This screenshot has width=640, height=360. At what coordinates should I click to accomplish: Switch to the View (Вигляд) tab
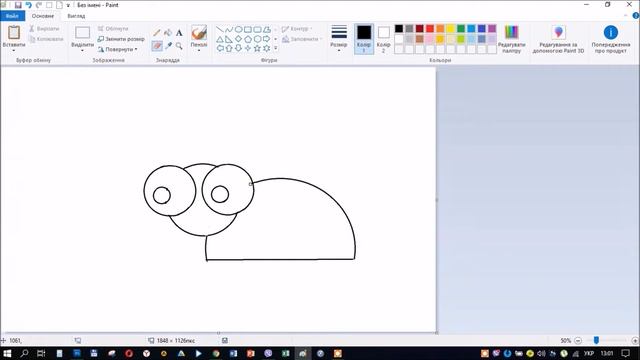[x=76, y=16]
